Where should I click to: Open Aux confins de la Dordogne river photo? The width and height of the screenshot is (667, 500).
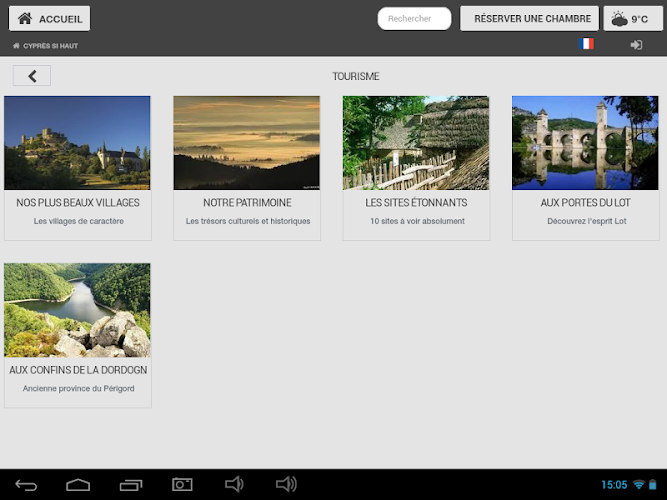coord(77,310)
